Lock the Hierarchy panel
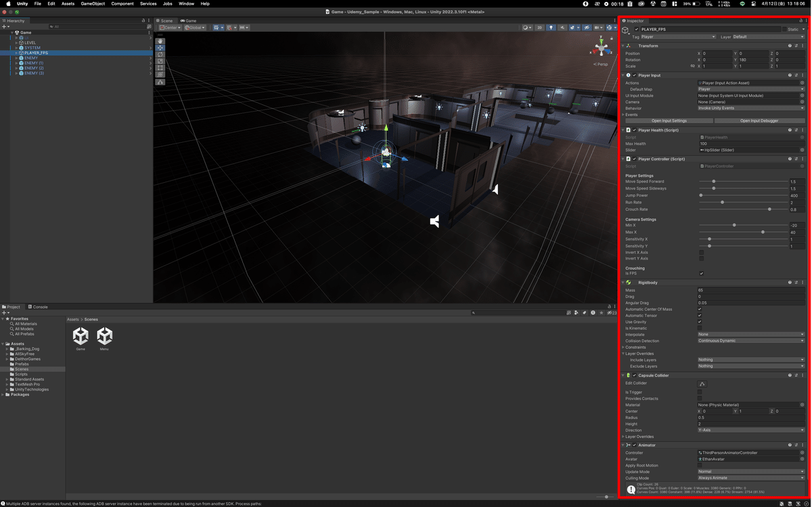Image resolution: width=812 pixels, height=507 pixels. click(143, 21)
